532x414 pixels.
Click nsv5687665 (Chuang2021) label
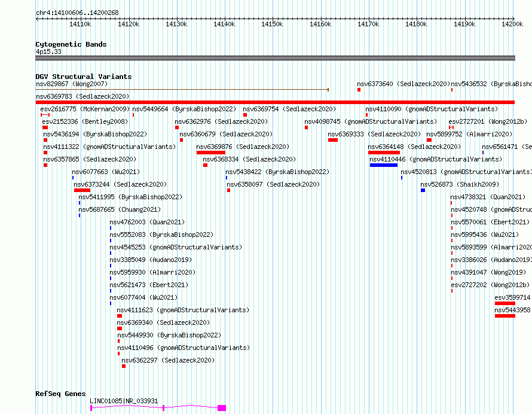coord(120,209)
